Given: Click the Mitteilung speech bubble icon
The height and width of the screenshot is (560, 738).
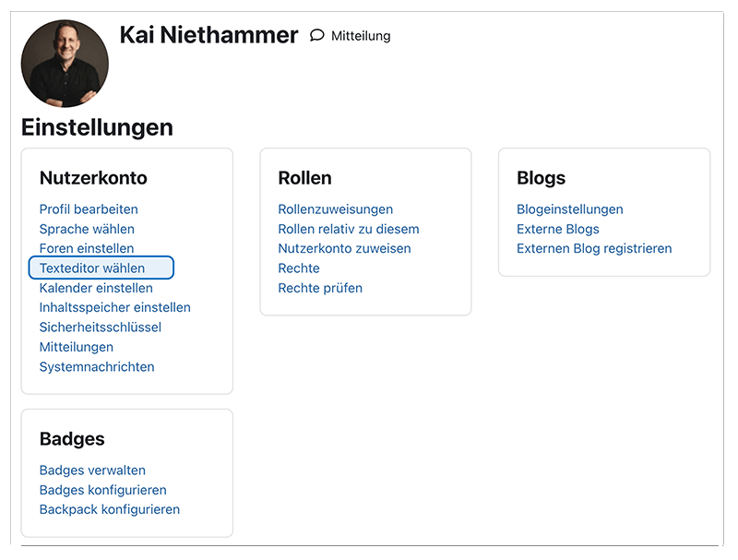Looking at the screenshot, I should click(317, 36).
